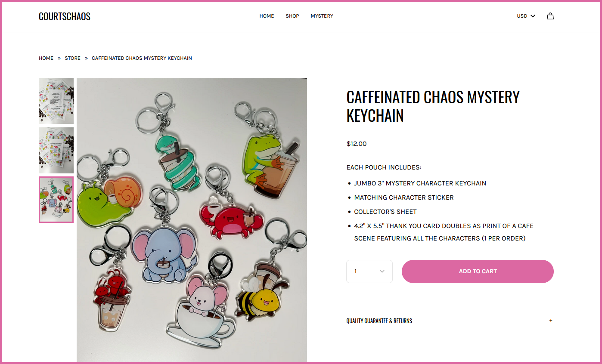The width and height of the screenshot is (602, 364).
Task: Open the USD currency selector
Action: (x=526, y=16)
